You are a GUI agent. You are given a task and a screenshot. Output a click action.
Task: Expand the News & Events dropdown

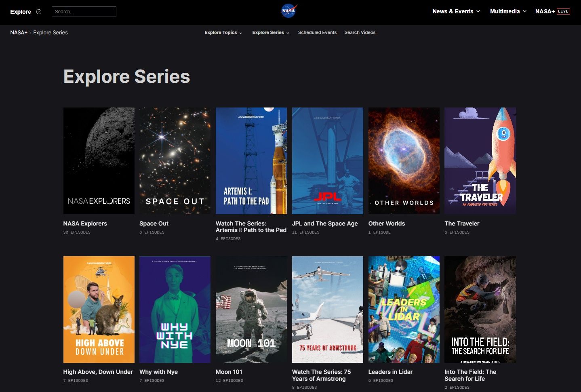(456, 11)
